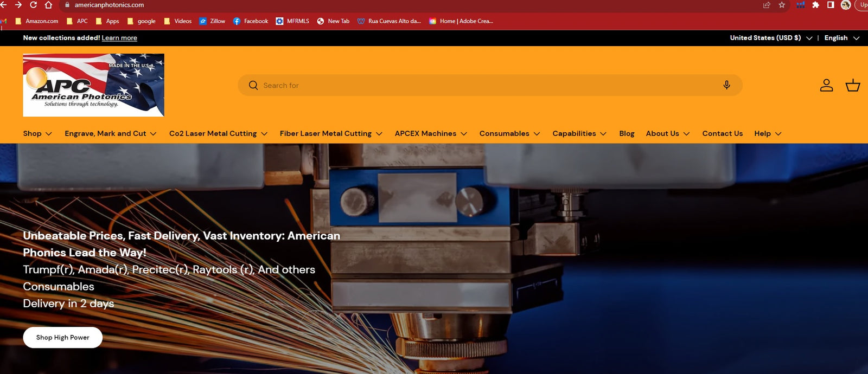Viewport: 868px width, 374px height.
Task: Expand the Shop menu
Action: click(37, 133)
